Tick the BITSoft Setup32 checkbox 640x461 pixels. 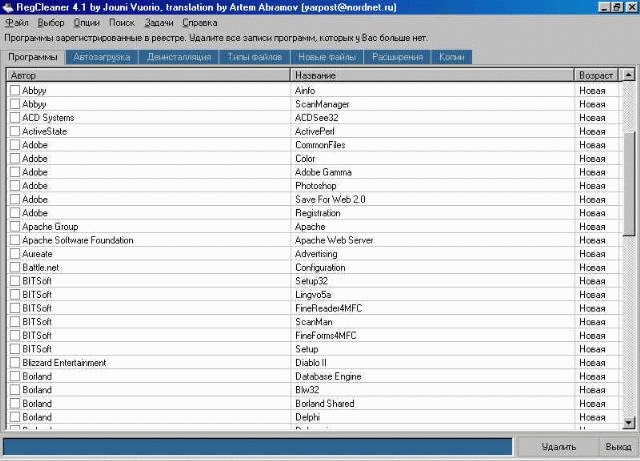point(15,281)
